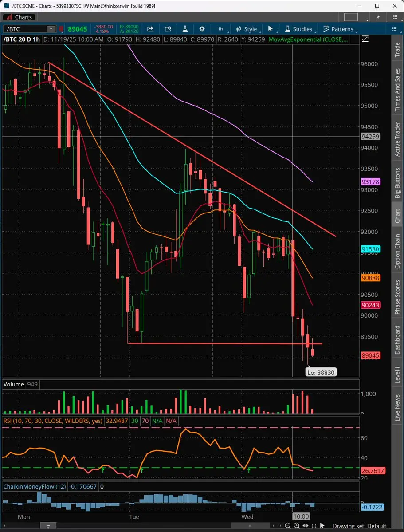
Task: Open the Trade sidebar tab
Action: point(397,50)
